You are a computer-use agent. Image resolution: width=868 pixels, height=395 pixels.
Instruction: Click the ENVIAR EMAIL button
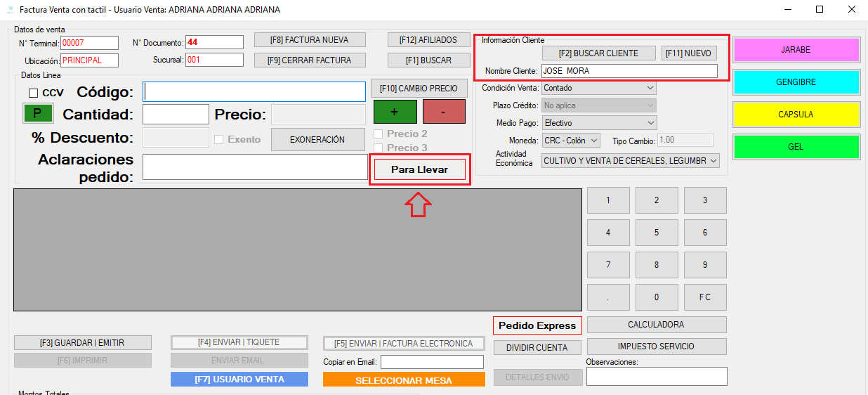click(x=239, y=361)
